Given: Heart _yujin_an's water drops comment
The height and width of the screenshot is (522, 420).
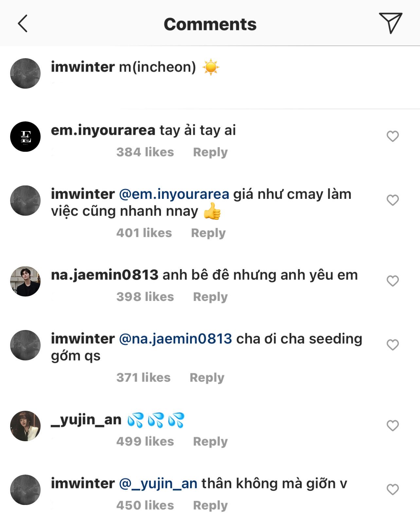Looking at the screenshot, I should pyautogui.click(x=393, y=426).
